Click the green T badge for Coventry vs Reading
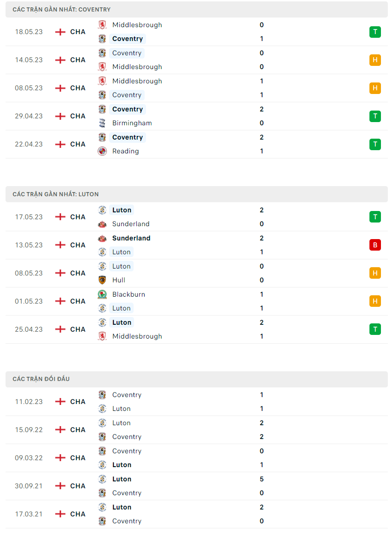This screenshot has width=392, height=533. [x=375, y=144]
